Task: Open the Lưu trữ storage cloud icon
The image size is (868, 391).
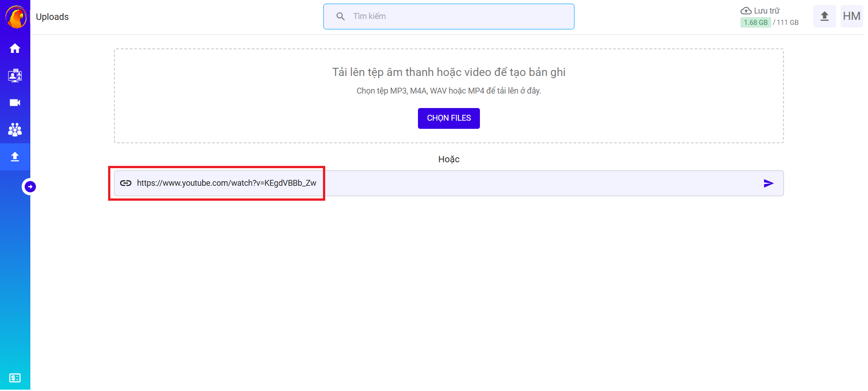Action: [x=746, y=10]
